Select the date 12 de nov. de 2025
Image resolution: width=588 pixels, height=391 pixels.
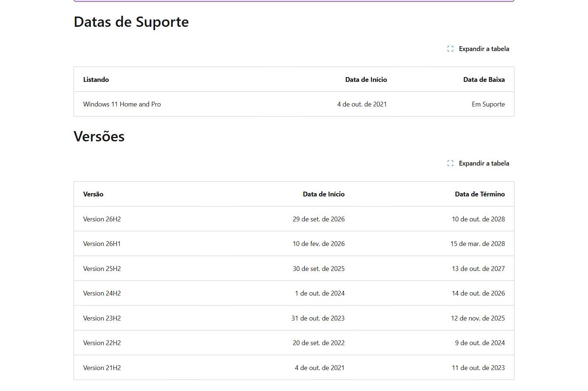[478, 318]
